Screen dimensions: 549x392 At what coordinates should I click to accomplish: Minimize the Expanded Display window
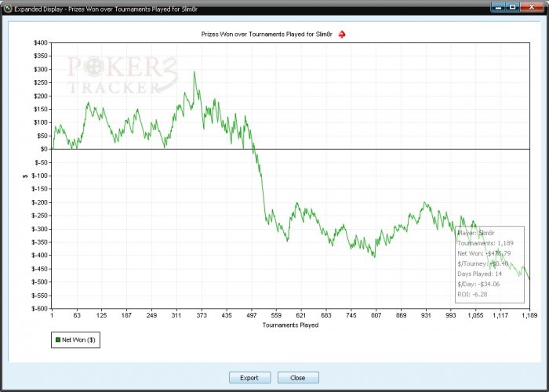click(x=497, y=7)
